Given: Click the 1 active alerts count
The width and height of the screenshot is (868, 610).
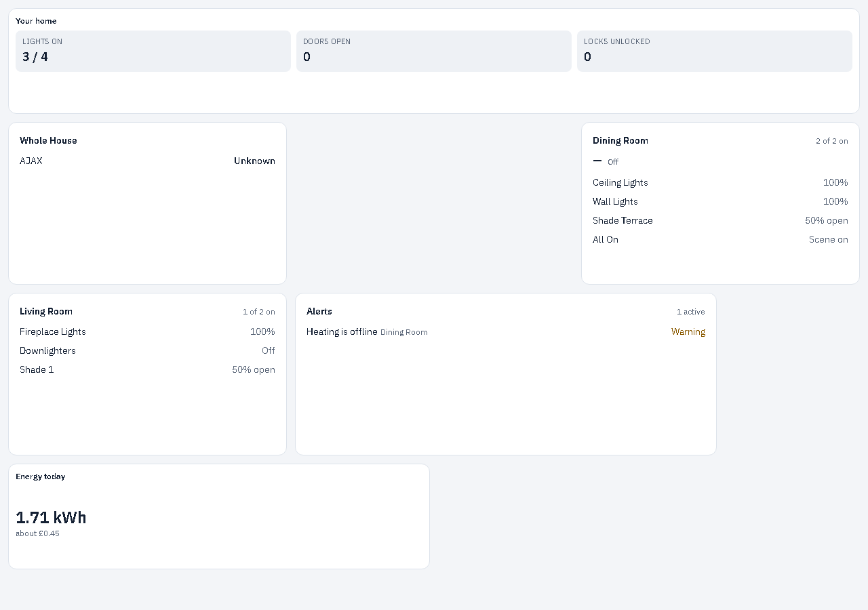Looking at the screenshot, I should click(691, 312).
